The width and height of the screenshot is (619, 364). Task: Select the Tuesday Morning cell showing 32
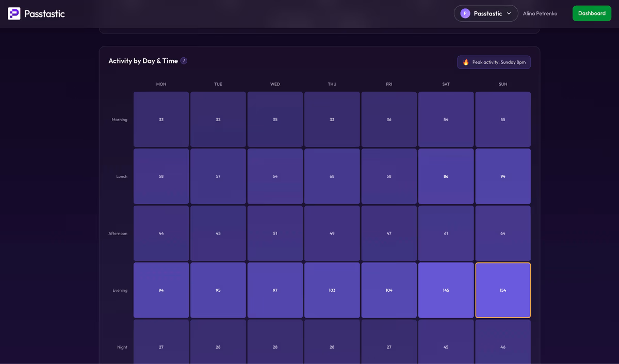(218, 120)
